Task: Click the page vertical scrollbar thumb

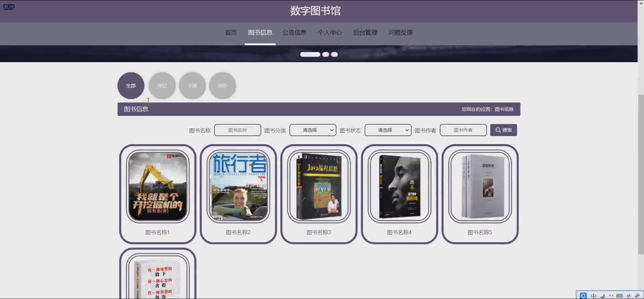Action: click(x=641, y=174)
